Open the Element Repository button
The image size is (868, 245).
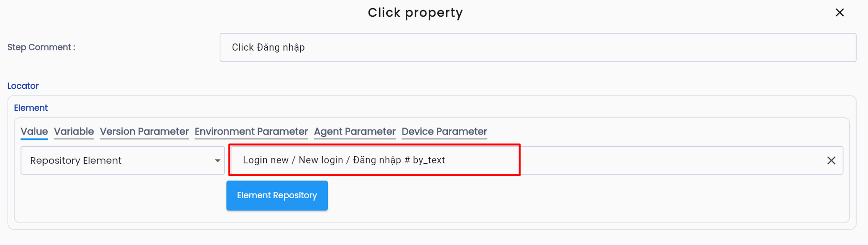[277, 195]
